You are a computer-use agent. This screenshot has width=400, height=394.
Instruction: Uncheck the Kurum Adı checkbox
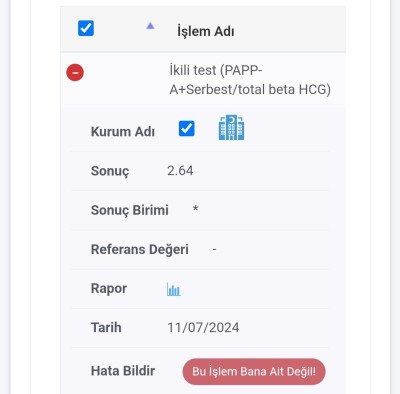coord(187,129)
